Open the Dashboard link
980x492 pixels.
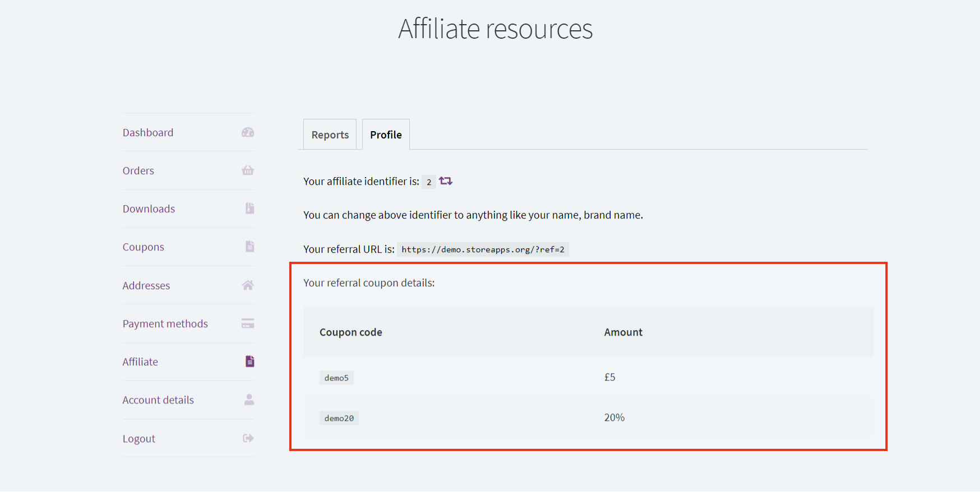148,133
